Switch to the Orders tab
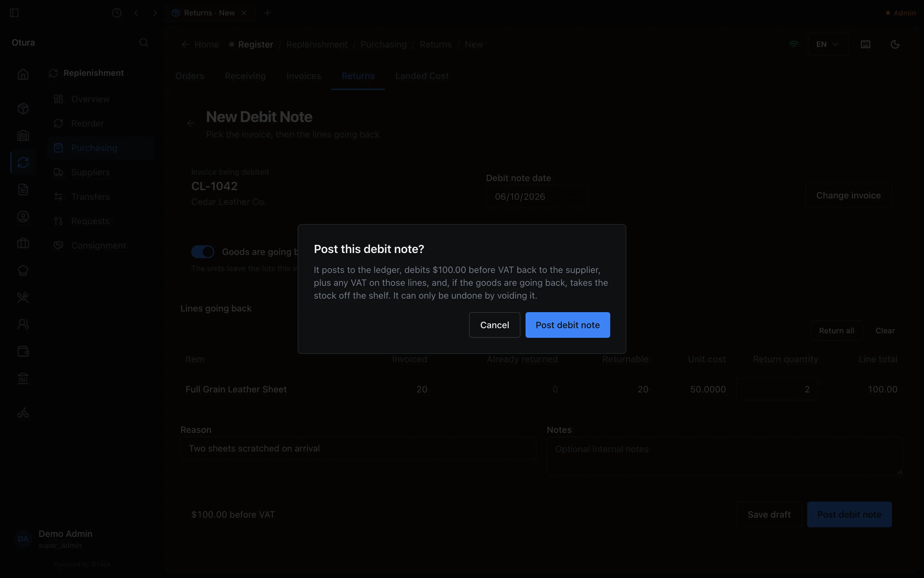The width and height of the screenshot is (924, 578). pos(190,76)
